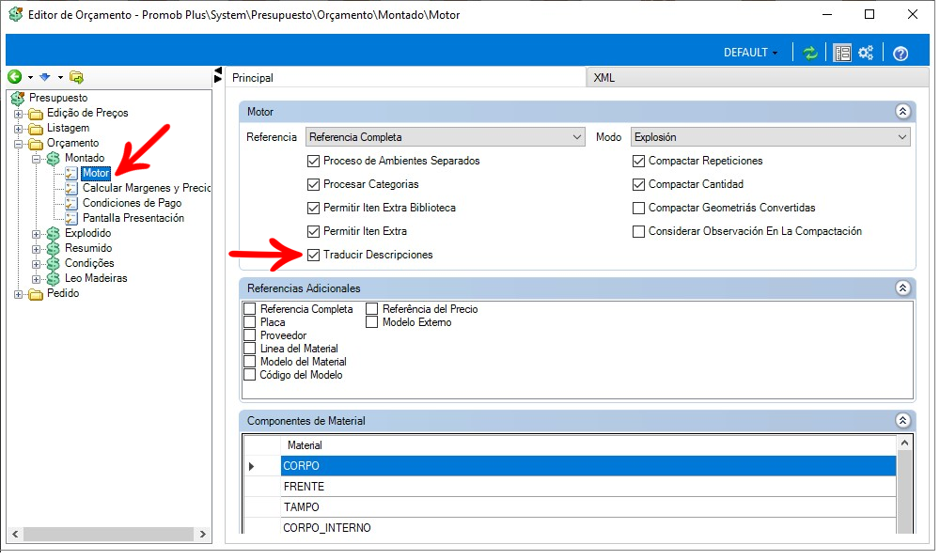Uncheck Compactar Cantidad

point(638,184)
